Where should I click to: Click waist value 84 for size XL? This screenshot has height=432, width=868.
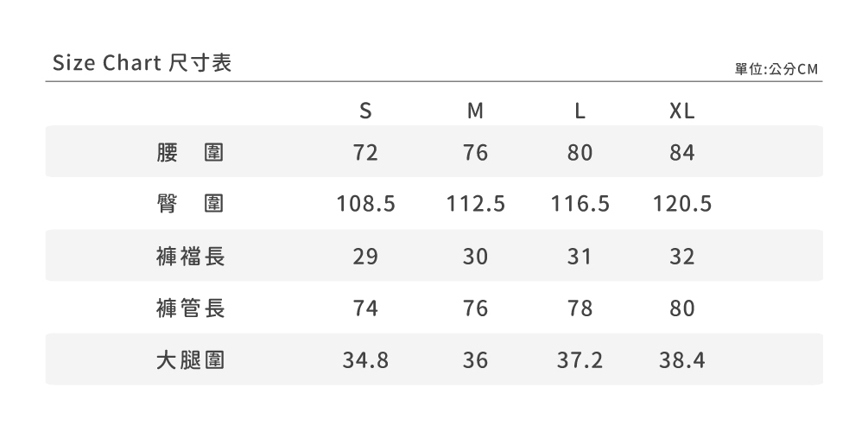pyautogui.click(x=681, y=153)
